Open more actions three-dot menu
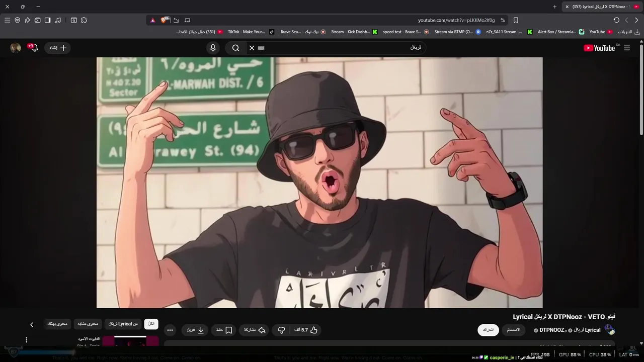Viewport: 644px width, 362px height. tap(170, 330)
